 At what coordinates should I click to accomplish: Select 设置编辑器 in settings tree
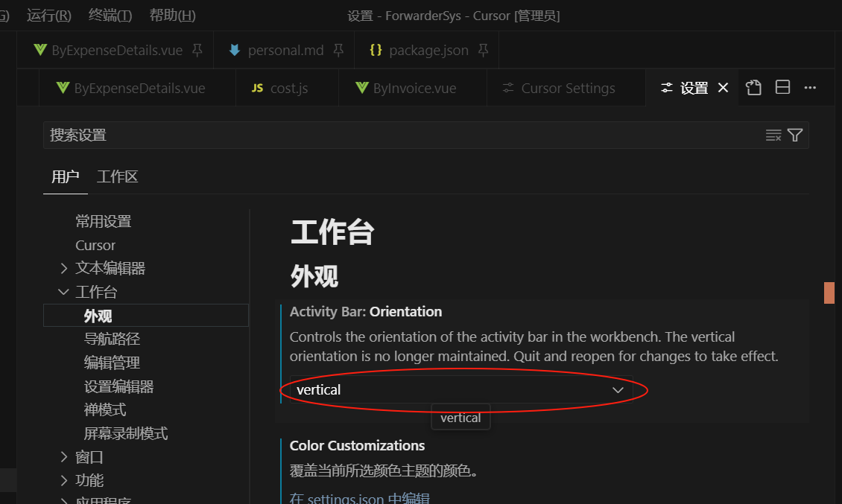point(119,386)
